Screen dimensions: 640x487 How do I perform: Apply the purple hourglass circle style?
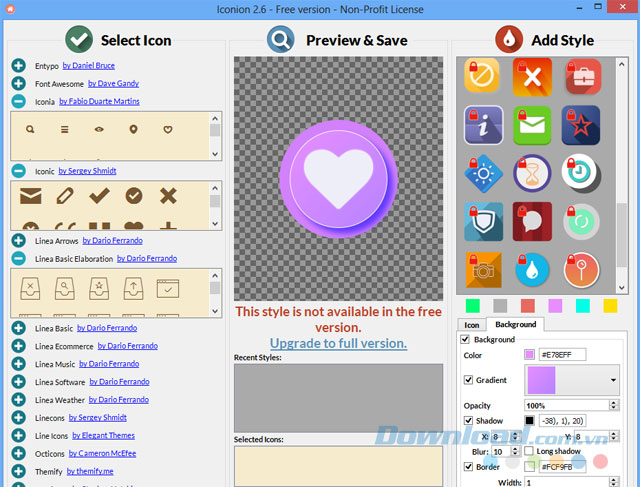point(532,174)
